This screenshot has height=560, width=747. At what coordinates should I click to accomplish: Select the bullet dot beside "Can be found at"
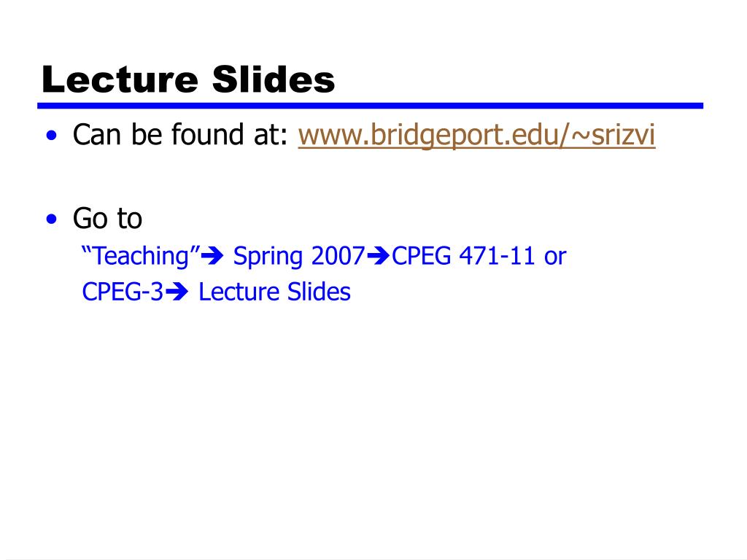(x=52, y=136)
